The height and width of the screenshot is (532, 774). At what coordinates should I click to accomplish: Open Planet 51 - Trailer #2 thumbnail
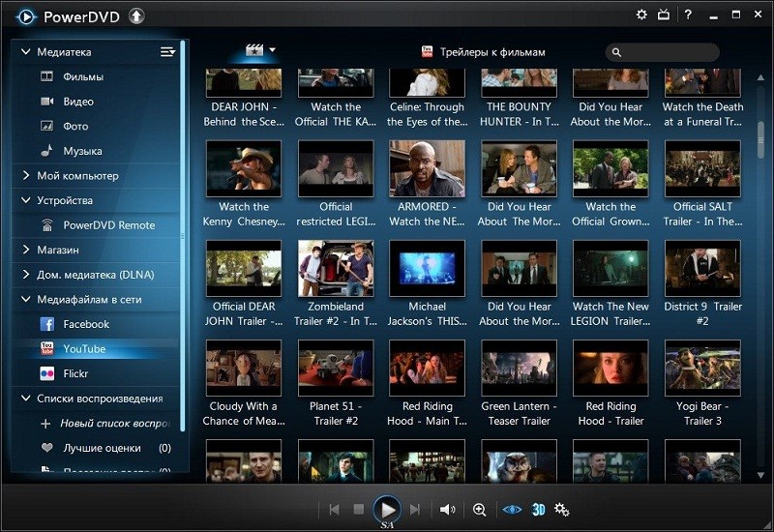click(336, 368)
